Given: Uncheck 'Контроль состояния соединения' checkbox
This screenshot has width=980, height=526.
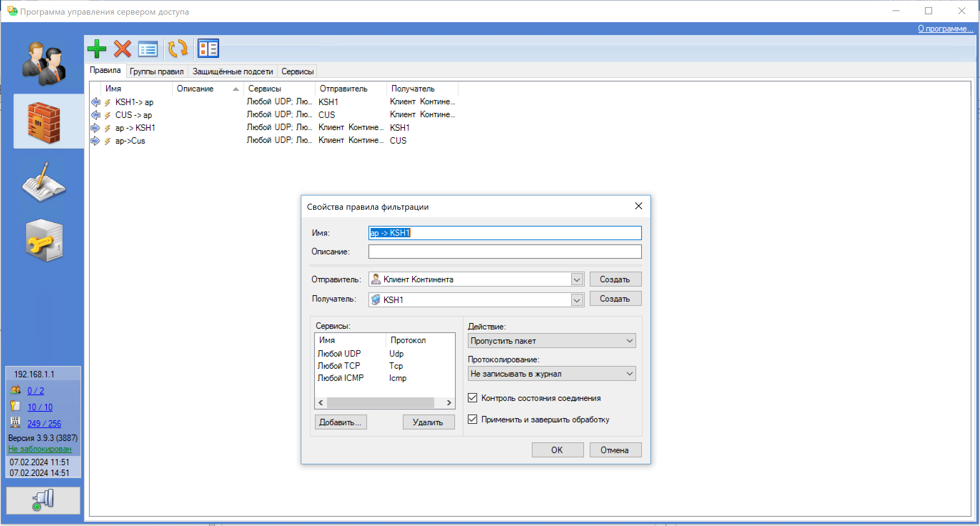Looking at the screenshot, I should pos(472,398).
